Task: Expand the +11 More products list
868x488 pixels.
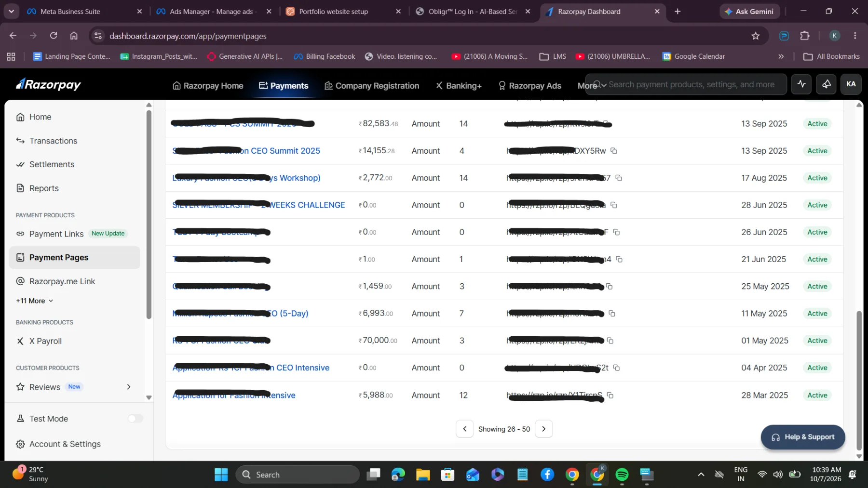Action: tap(34, 301)
